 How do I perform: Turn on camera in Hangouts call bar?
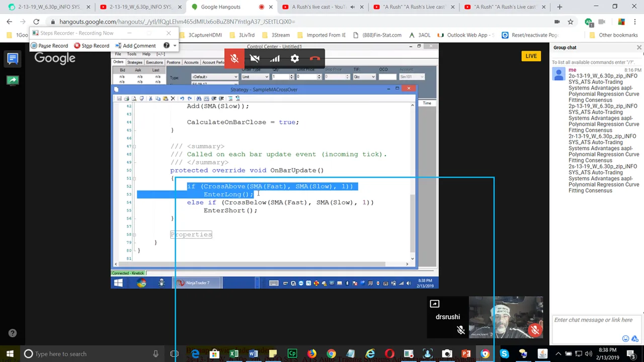[x=255, y=59]
